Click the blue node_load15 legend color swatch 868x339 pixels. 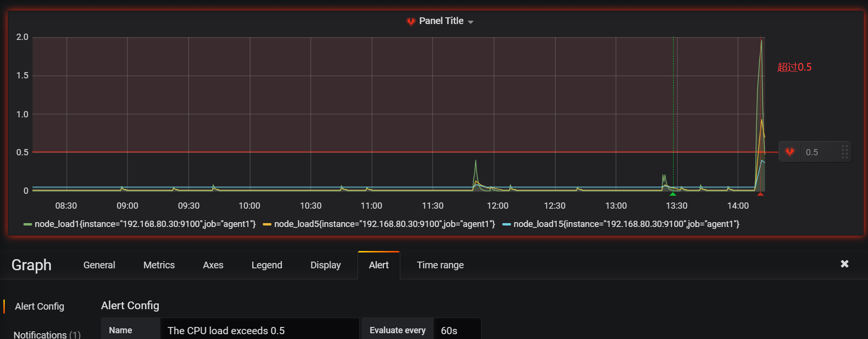[506, 225]
